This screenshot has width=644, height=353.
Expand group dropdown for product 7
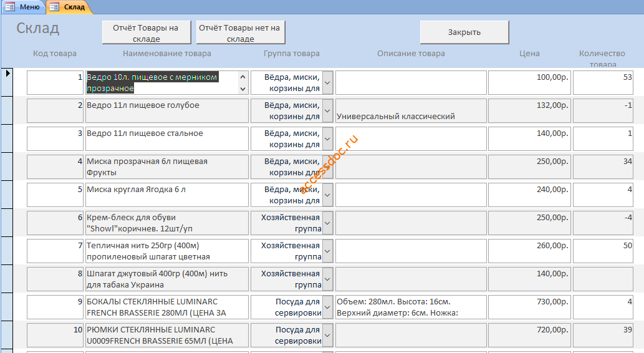point(327,251)
